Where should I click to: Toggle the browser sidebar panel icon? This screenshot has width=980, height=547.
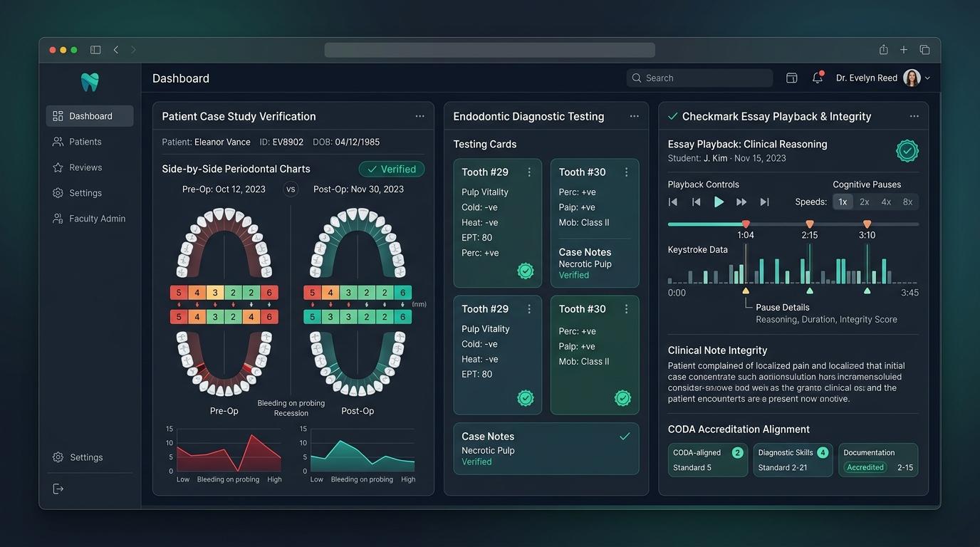click(95, 50)
